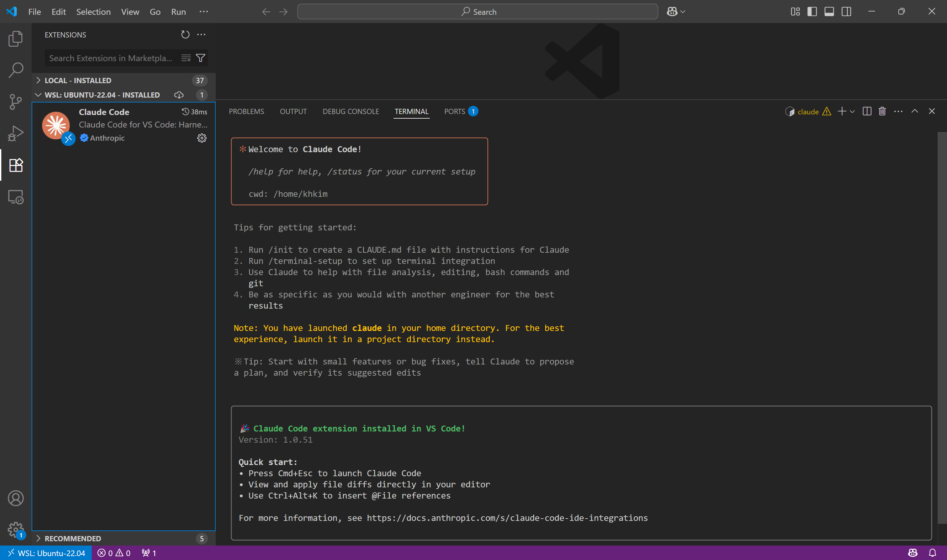
Task: Click WSL: Ubuntu-22.04 in the status bar
Action: point(46,553)
